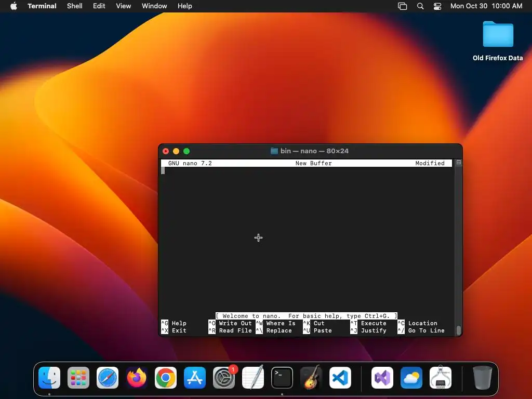Open the View menu
Image resolution: width=532 pixels, height=399 pixels.
coord(124,6)
